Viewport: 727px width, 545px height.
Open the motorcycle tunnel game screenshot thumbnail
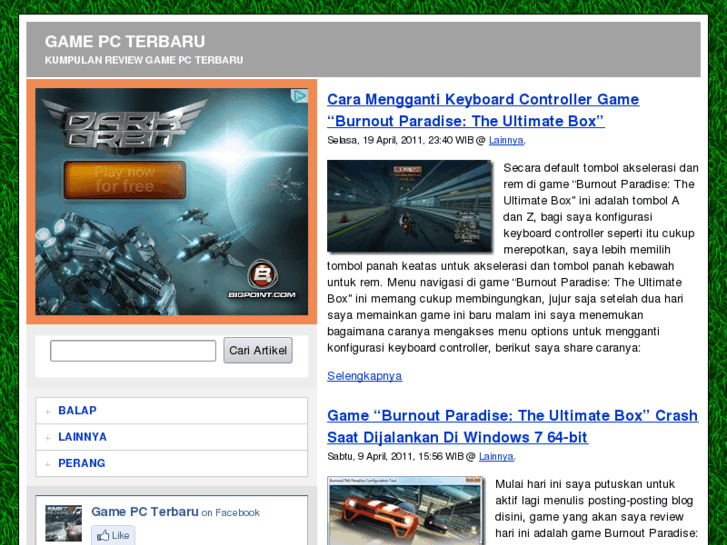409,206
